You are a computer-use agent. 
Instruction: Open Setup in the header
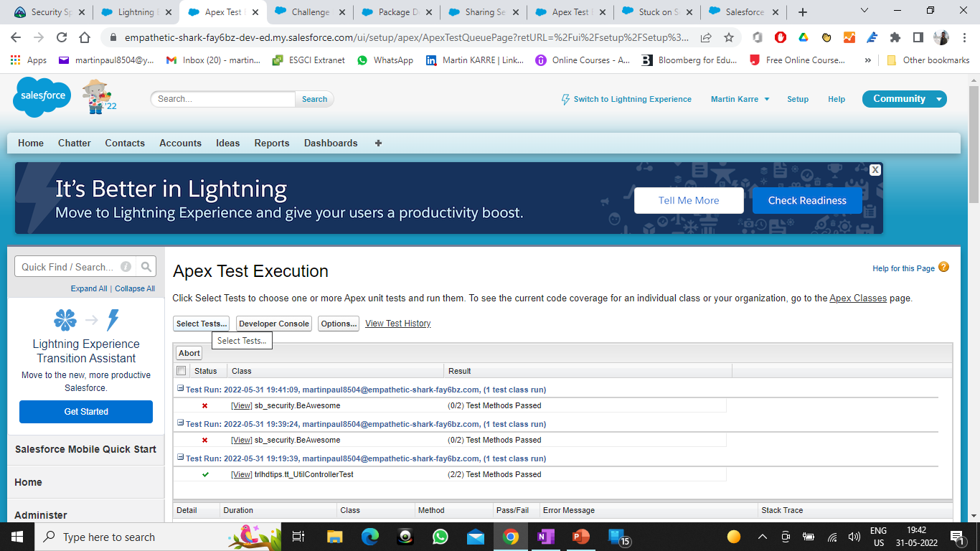point(798,99)
